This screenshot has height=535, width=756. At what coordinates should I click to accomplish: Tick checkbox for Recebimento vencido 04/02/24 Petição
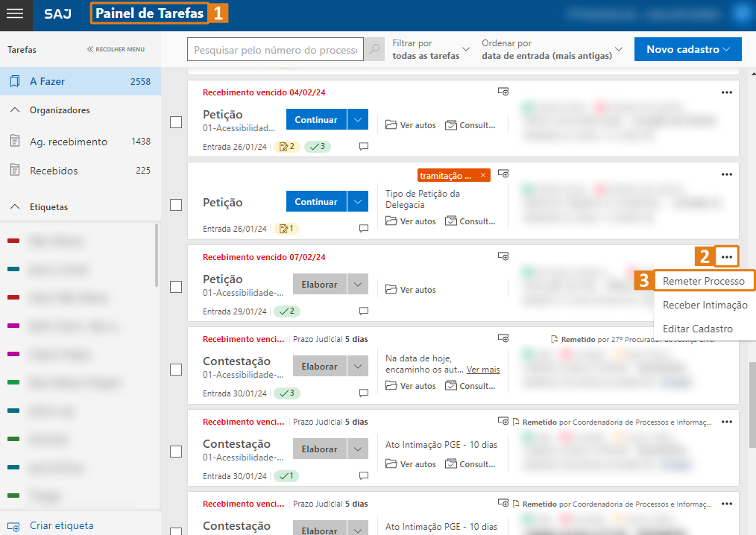click(176, 122)
